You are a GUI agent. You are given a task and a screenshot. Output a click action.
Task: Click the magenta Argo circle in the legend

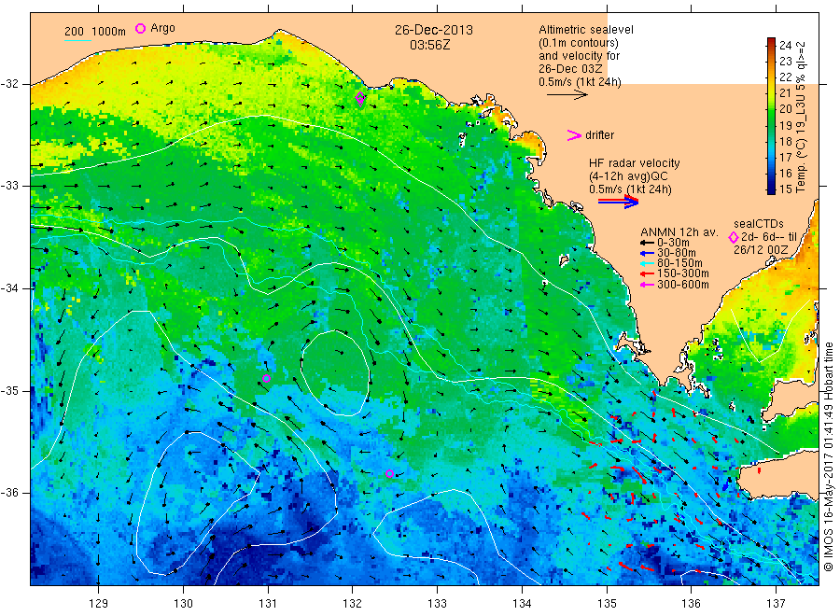pos(140,28)
